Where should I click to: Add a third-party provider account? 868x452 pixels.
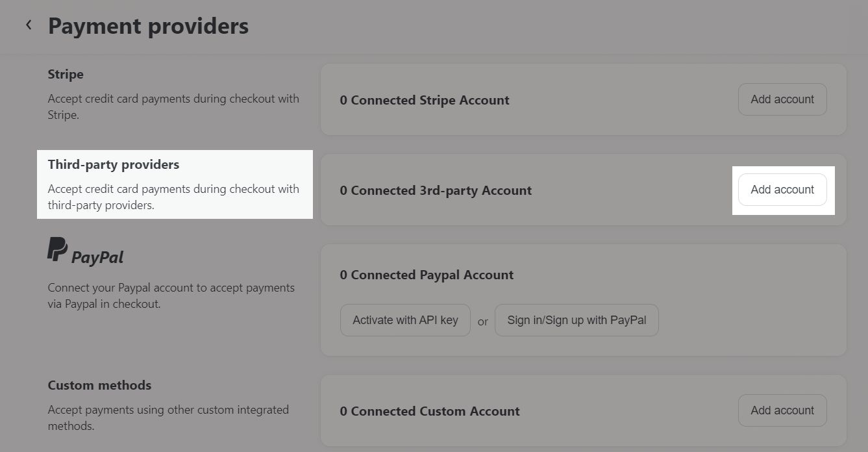[782, 190]
